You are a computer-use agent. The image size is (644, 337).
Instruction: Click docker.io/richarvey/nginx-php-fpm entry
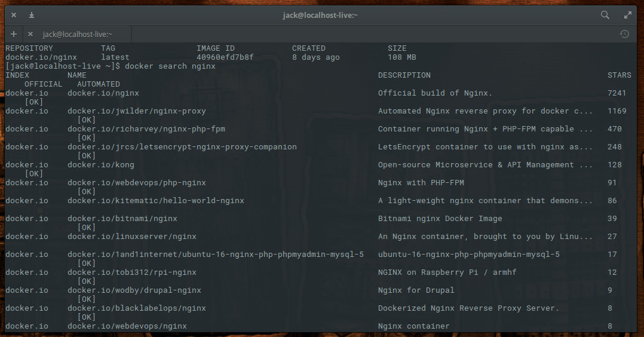click(146, 129)
